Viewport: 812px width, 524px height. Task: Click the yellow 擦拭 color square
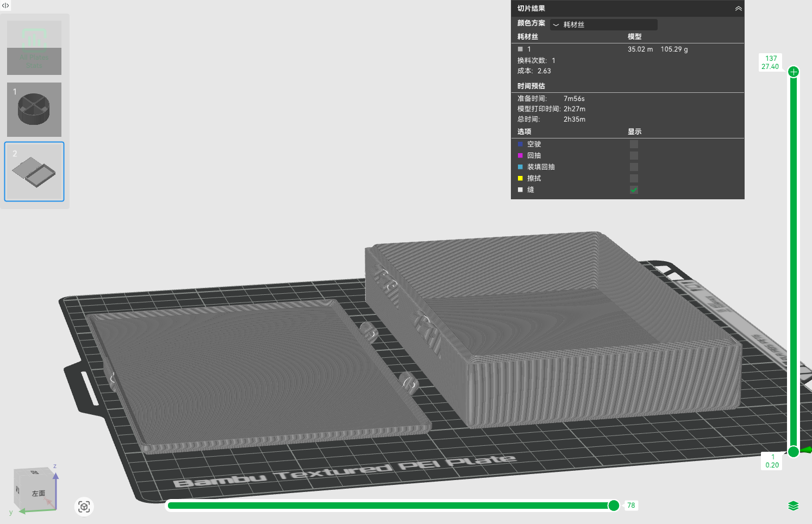[x=520, y=179]
